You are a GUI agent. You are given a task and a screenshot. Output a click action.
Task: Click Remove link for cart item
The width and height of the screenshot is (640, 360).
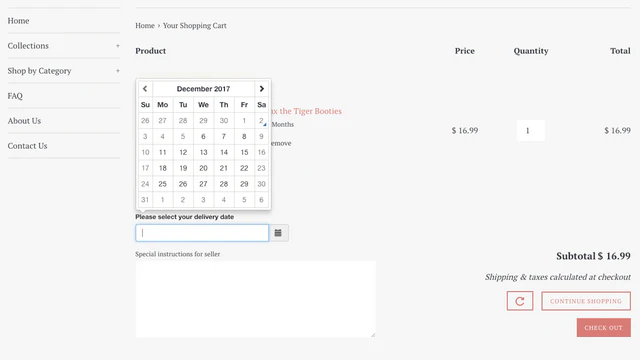281,143
